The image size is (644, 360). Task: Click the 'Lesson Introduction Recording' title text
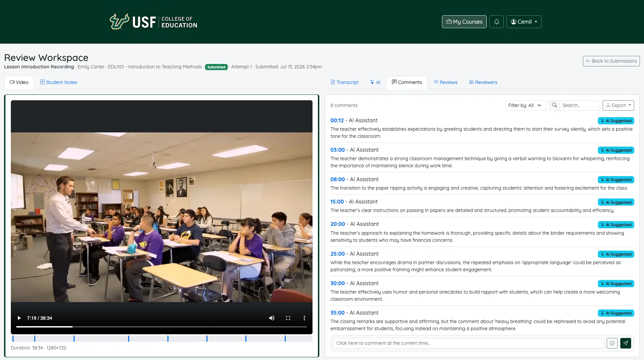tap(39, 67)
